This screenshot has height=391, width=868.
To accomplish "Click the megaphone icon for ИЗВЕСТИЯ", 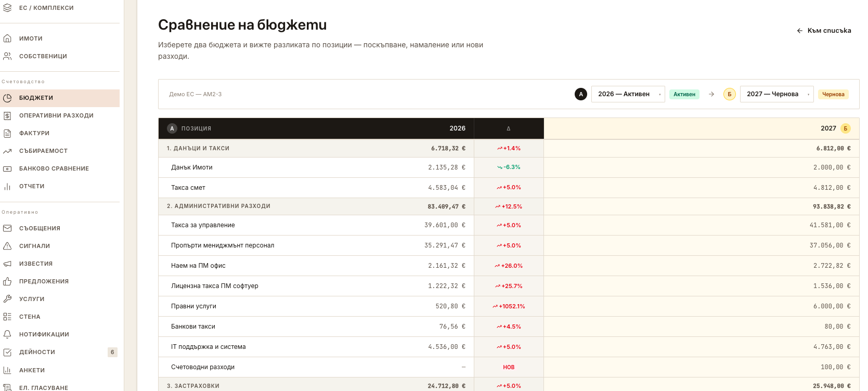I will (7, 264).
